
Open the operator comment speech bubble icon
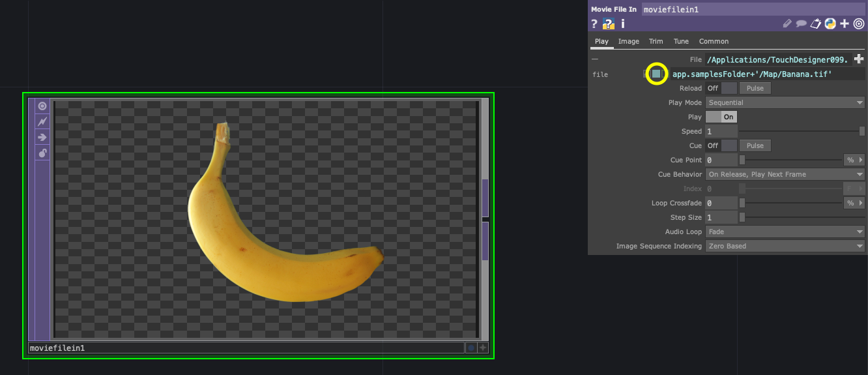point(802,23)
